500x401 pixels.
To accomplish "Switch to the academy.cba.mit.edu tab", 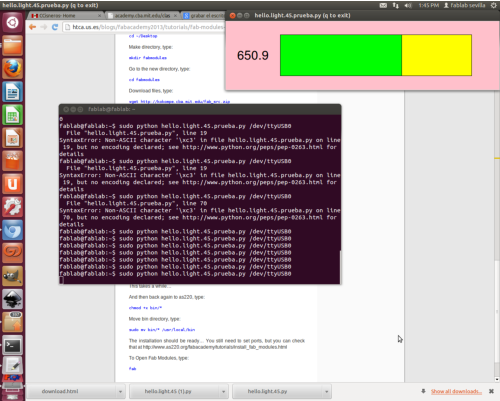I will [x=142, y=16].
